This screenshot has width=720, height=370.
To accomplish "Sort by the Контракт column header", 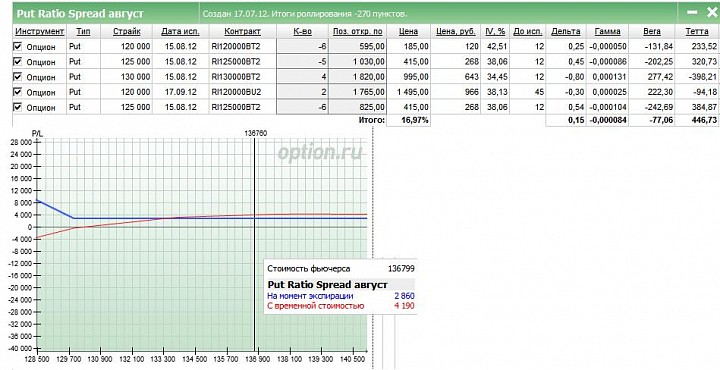I will point(242,31).
